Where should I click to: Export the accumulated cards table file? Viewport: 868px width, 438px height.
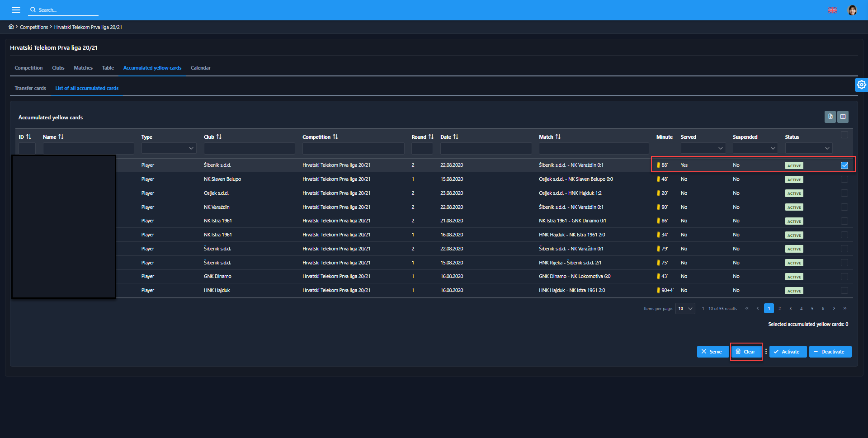pyautogui.click(x=830, y=117)
